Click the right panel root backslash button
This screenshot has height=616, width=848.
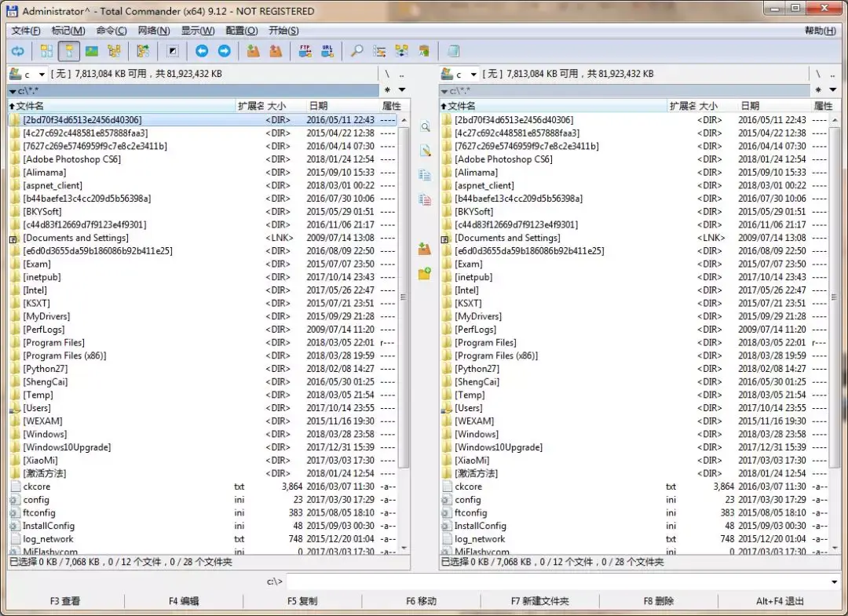coord(818,74)
